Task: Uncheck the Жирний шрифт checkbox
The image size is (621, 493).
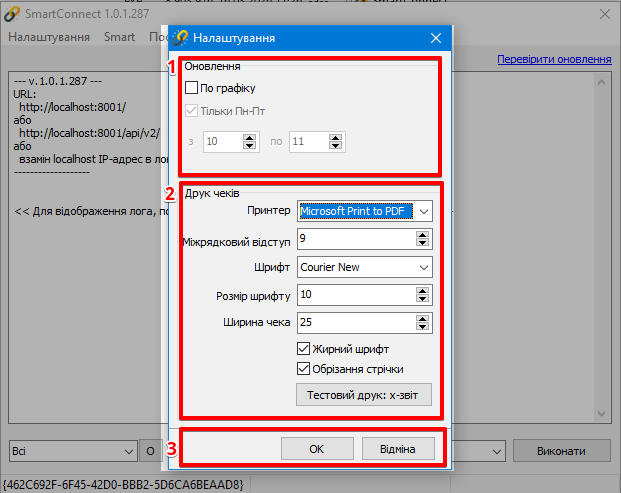Action: click(304, 349)
